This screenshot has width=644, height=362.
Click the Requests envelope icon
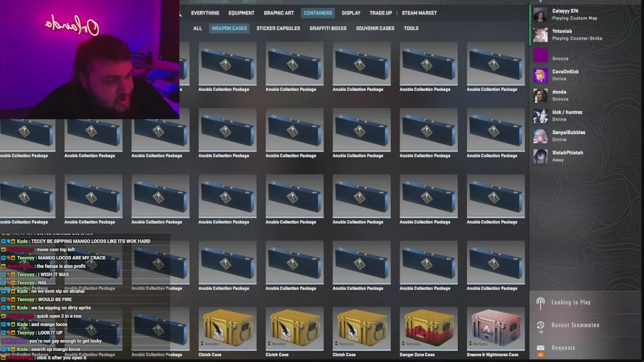[x=540, y=348]
